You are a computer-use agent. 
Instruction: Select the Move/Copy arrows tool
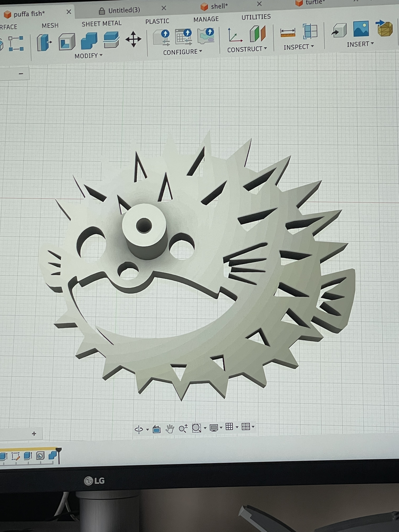[133, 39]
